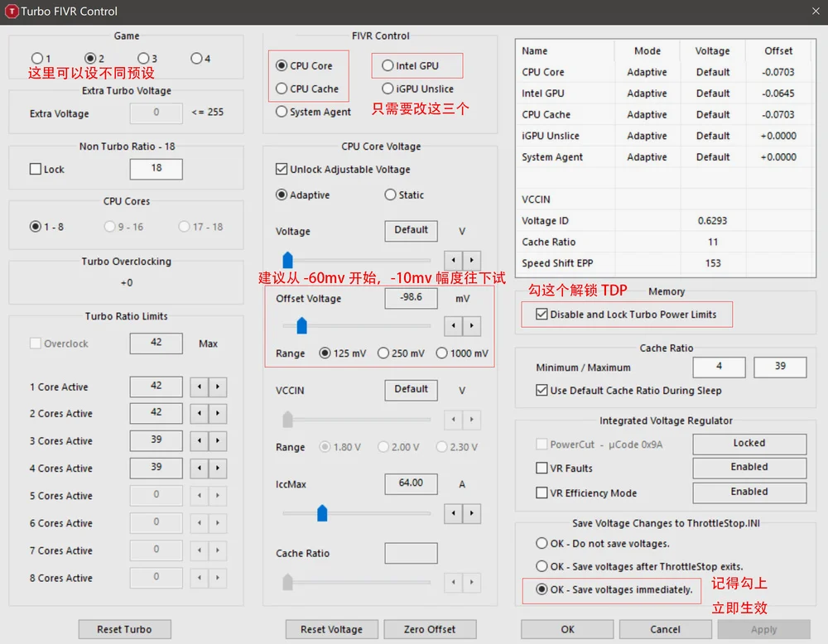Click the Cache Ratio minimum field
The width and height of the screenshot is (828, 644).
click(719, 367)
